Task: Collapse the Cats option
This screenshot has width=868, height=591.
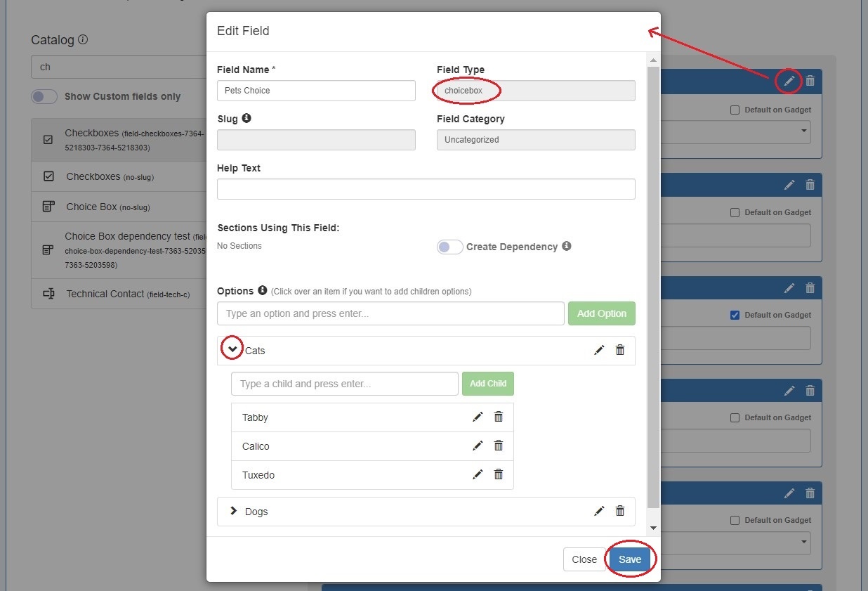Action: 232,349
